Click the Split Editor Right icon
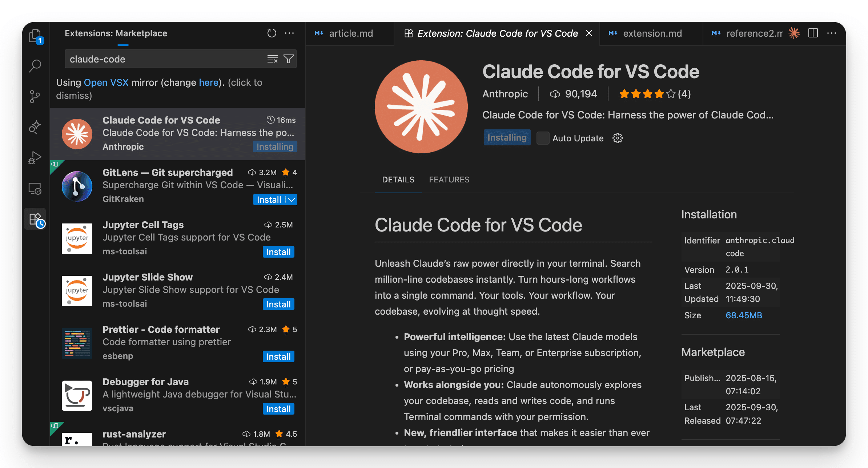868x468 pixels. [x=813, y=33]
